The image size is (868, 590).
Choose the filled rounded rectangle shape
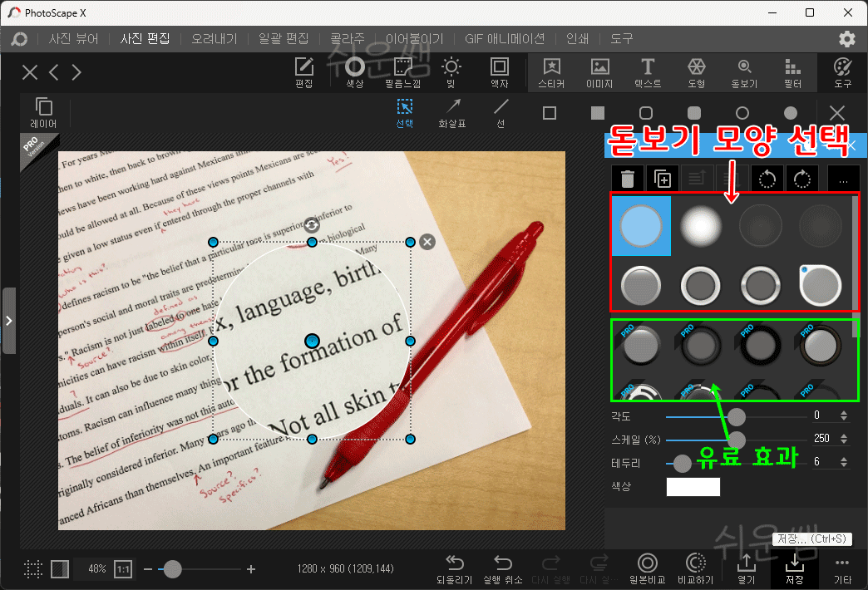[x=694, y=113]
